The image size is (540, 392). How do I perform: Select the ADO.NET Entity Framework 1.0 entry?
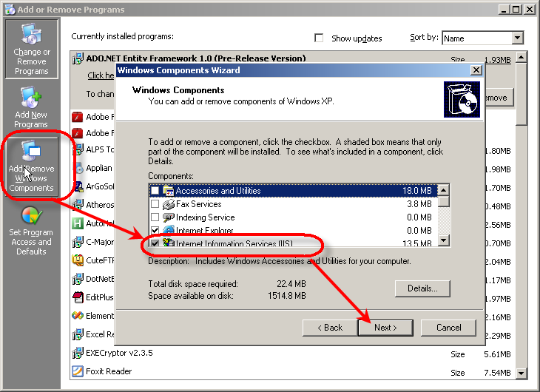pyautogui.click(x=195, y=58)
